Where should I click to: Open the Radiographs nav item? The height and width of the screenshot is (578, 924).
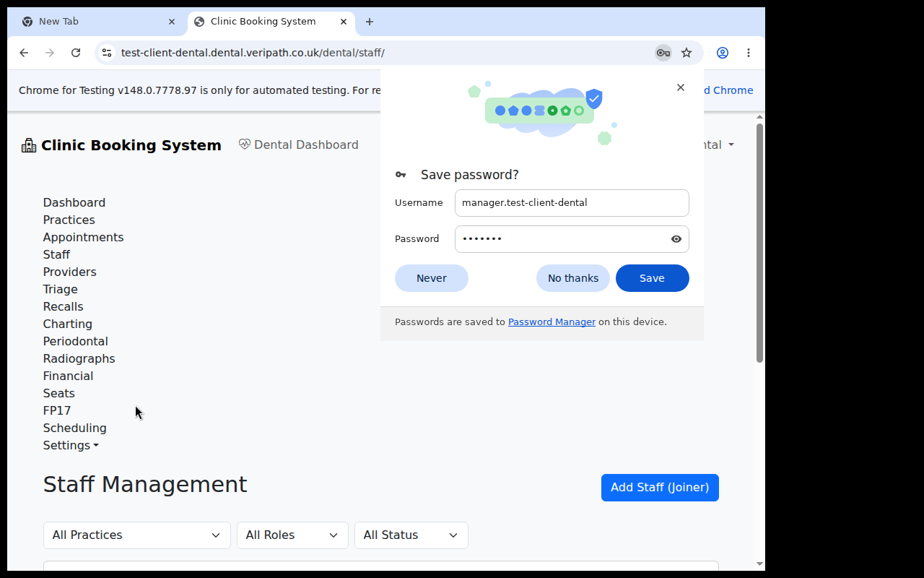pyautogui.click(x=79, y=358)
